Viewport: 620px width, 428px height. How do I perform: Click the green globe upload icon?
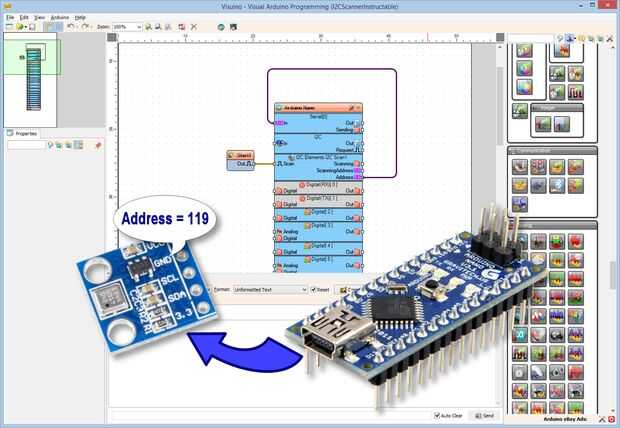221,27
